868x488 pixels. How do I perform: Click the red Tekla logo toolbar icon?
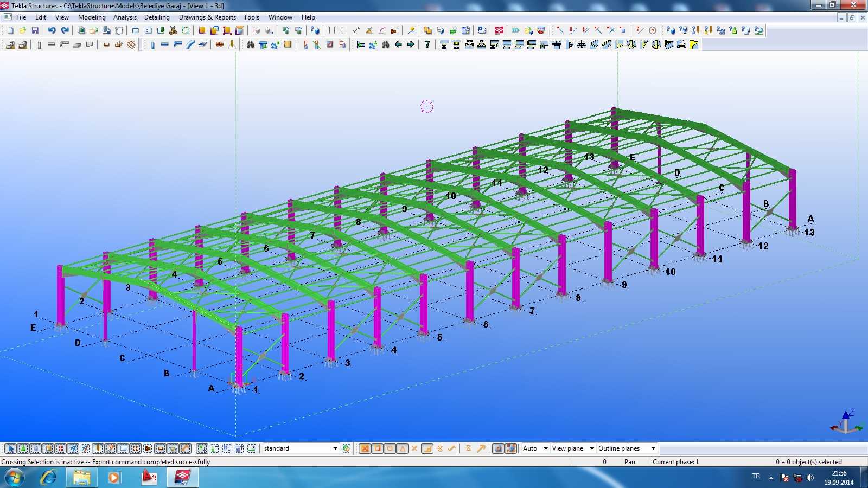click(x=499, y=30)
